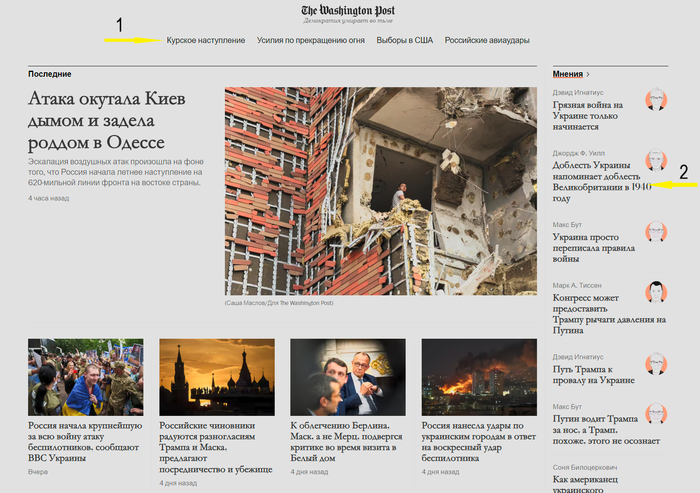Click George F. Will author avatar
This screenshot has width=700, height=493.
[656, 162]
